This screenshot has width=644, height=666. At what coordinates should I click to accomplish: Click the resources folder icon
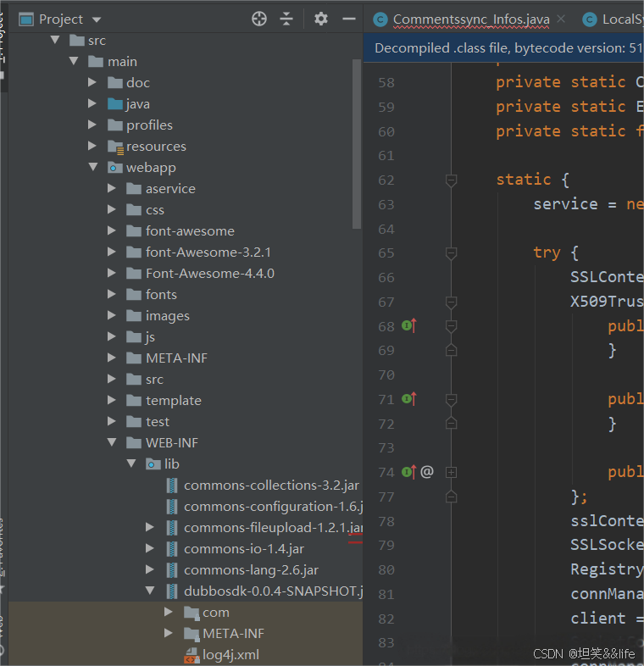[x=115, y=147]
